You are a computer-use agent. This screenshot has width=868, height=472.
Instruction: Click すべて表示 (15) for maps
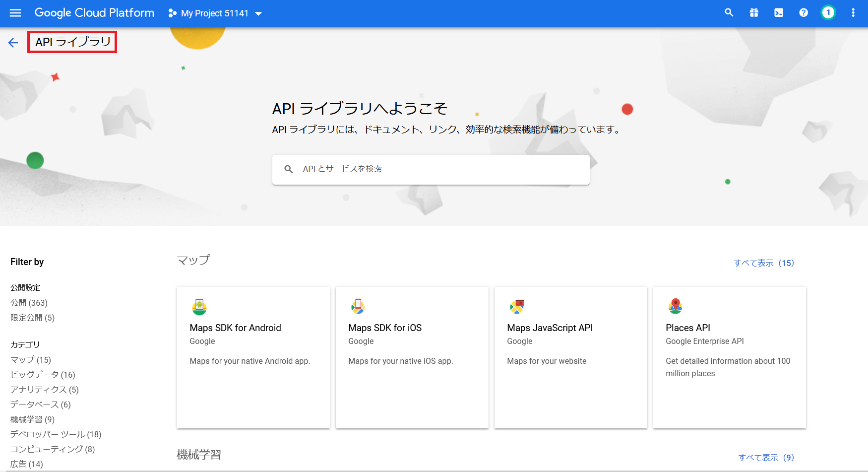pos(764,263)
